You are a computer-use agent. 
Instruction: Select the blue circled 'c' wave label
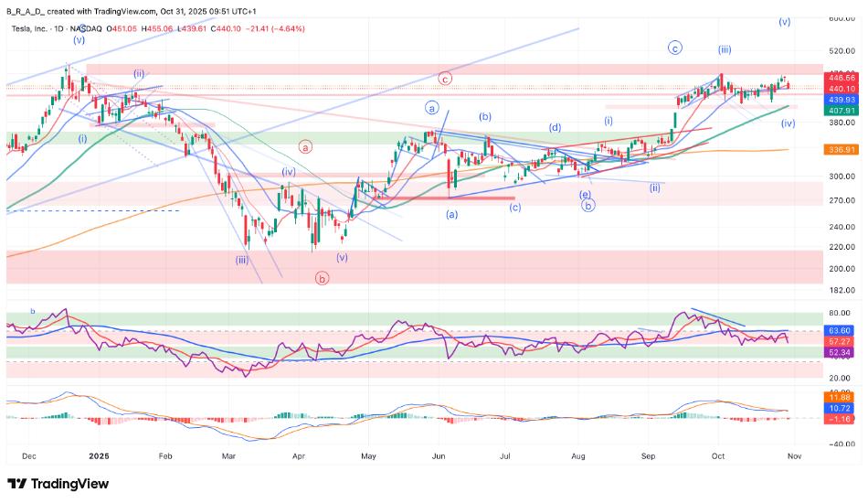tap(675, 48)
